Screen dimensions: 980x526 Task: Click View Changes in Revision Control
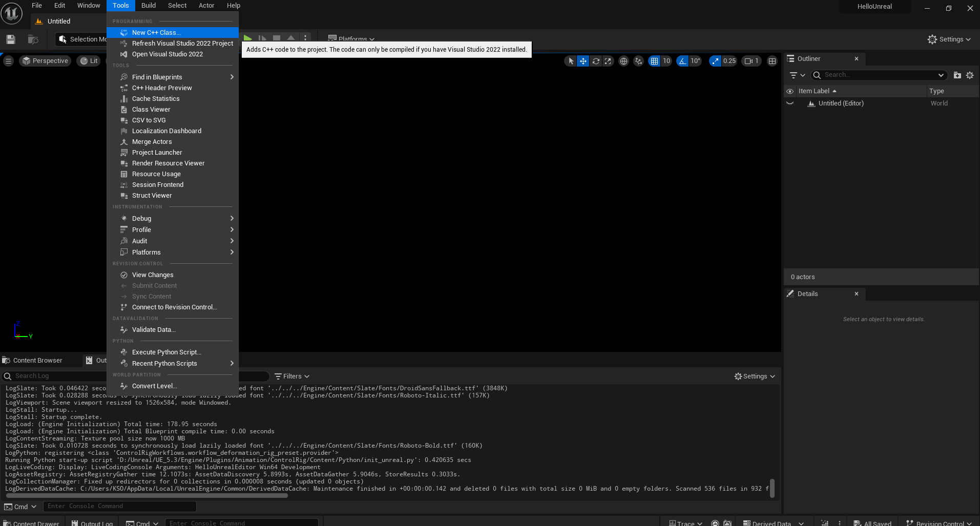pos(173,275)
